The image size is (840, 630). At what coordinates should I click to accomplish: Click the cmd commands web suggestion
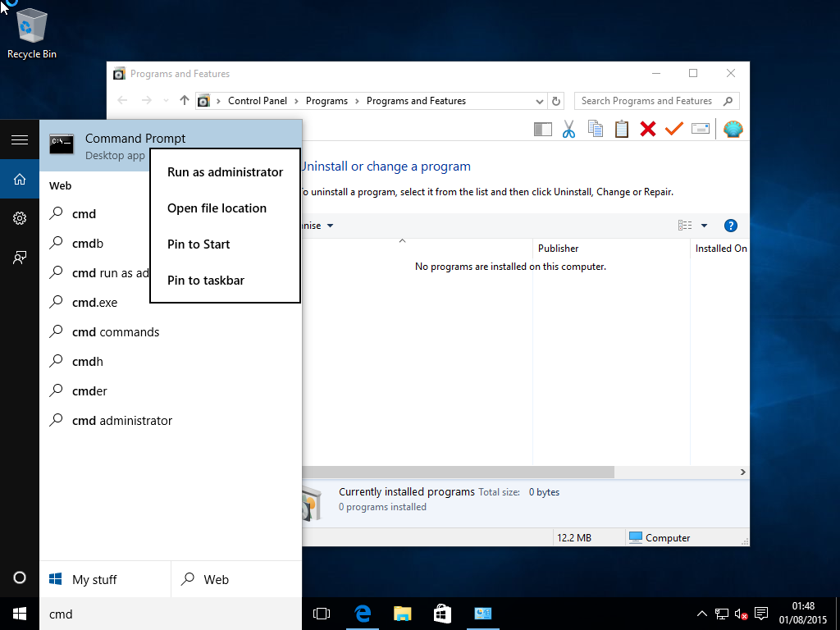[171, 331]
